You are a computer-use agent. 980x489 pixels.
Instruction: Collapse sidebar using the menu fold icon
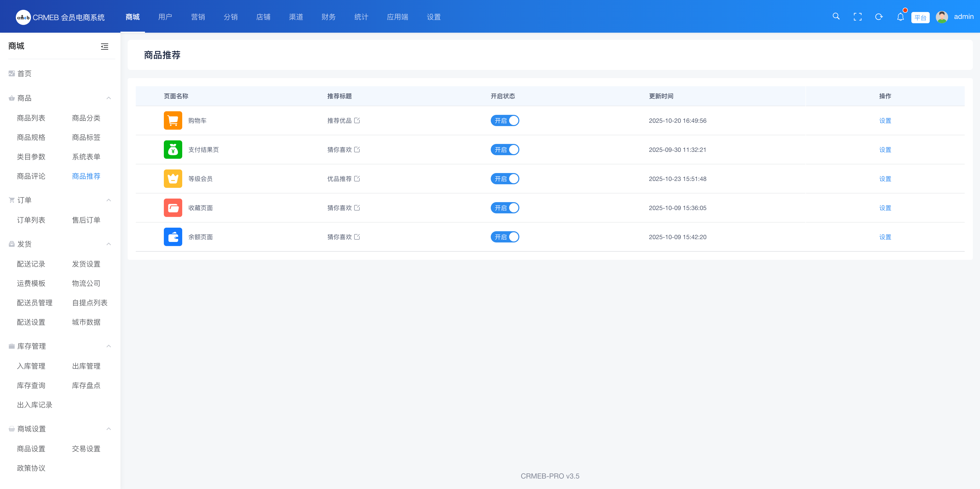tap(104, 46)
